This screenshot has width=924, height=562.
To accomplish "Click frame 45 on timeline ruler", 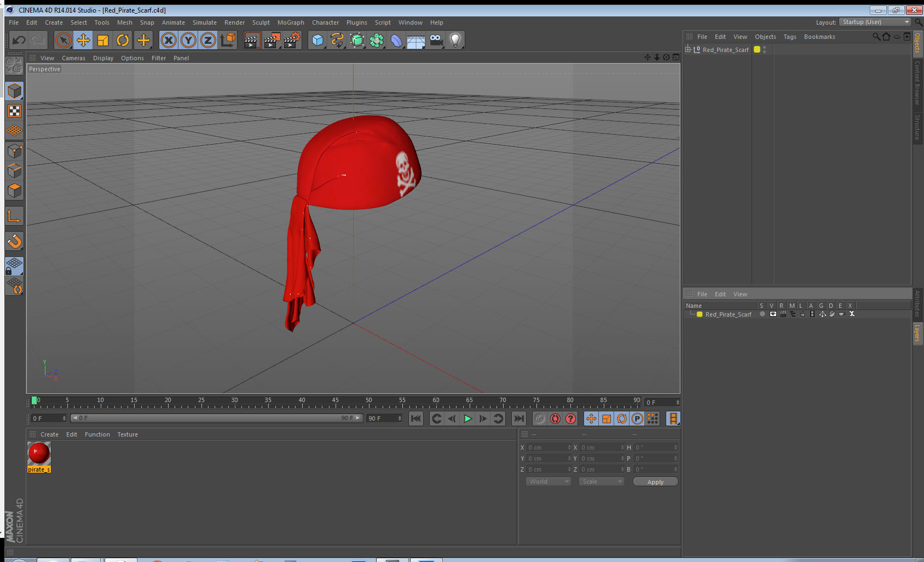I will click(x=335, y=402).
